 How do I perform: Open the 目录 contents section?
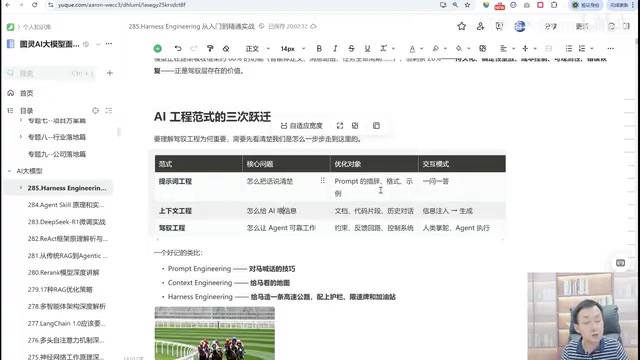pyautogui.click(x=27, y=111)
